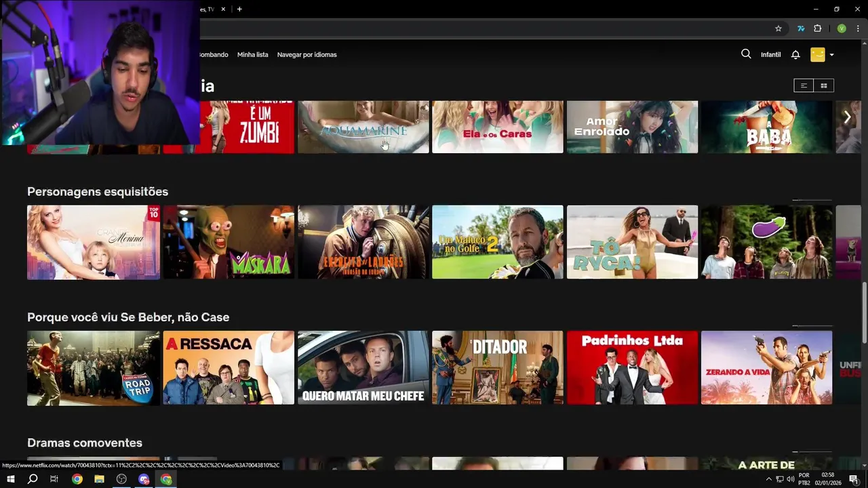The image size is (868, 488).
Task: Open the volume tray icon
Action: tap(791, 479)
